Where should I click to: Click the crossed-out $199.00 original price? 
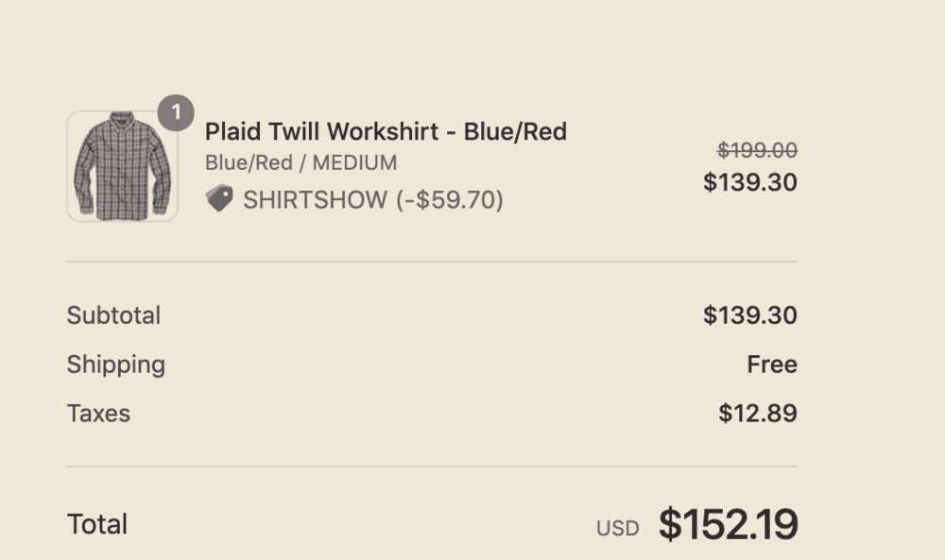point(757,150)
